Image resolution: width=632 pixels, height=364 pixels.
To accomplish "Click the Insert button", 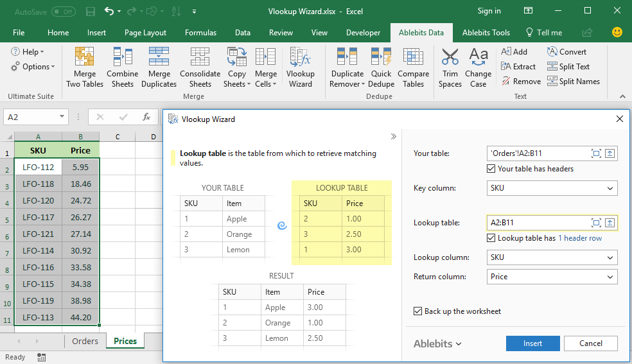I will click(x=532, y=343).
